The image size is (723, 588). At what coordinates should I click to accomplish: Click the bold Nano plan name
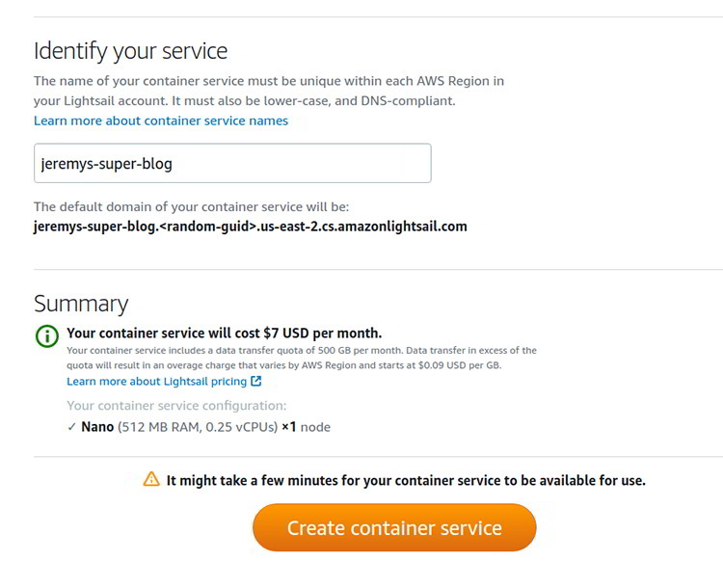[x=97, y=427]
